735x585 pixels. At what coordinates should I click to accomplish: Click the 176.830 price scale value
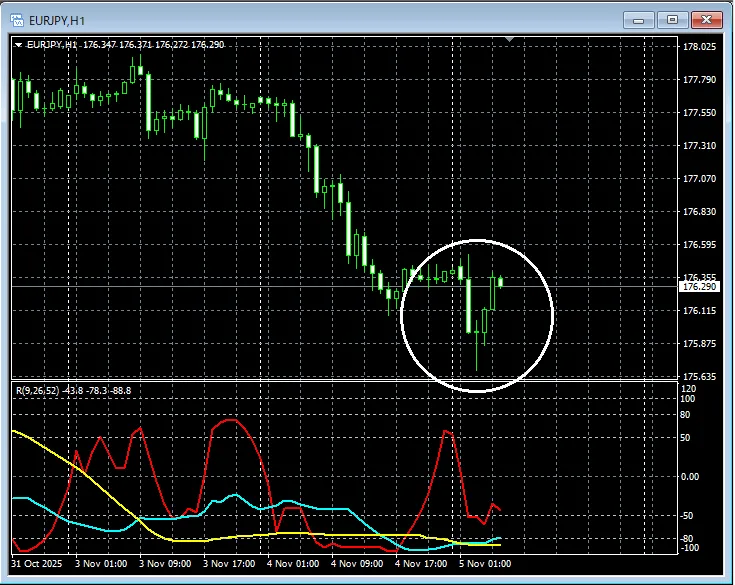[699, 211]
